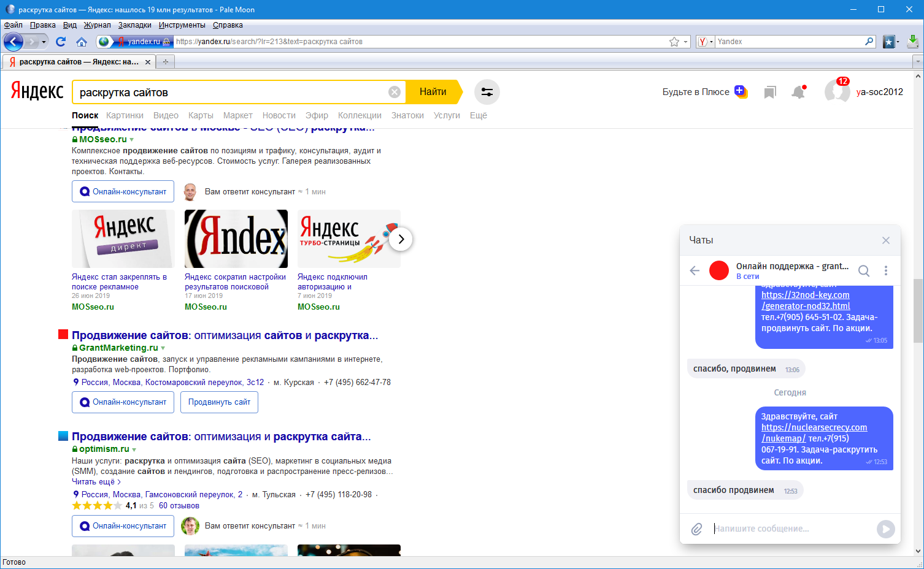Close the Чаты panel
The height and width of the screenshot is (569, 924).
[x=886, y=240]
